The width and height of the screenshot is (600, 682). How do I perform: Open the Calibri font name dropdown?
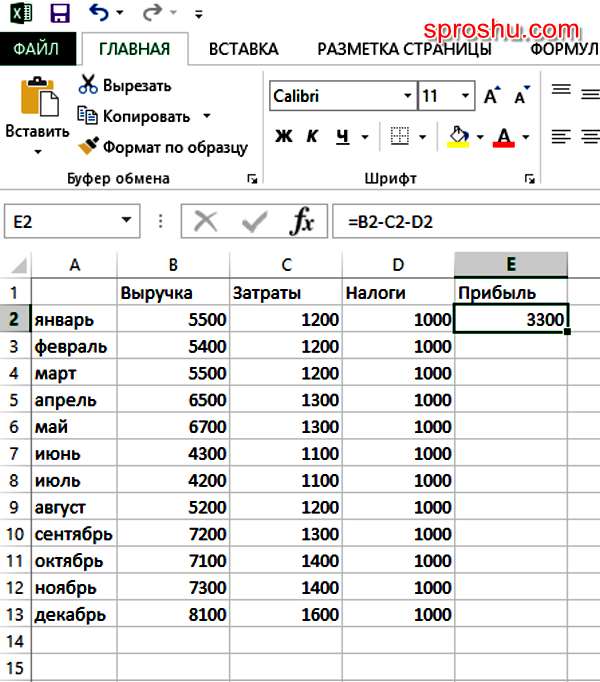point(407,97)
